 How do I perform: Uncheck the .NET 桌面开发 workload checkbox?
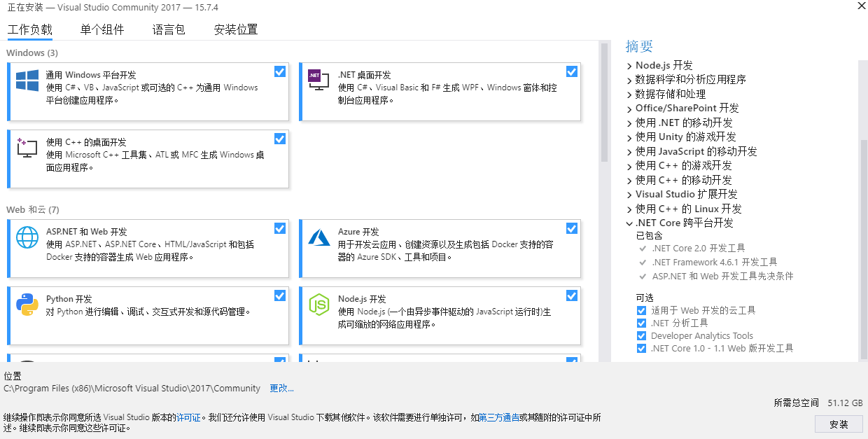[x=572, y=71]
